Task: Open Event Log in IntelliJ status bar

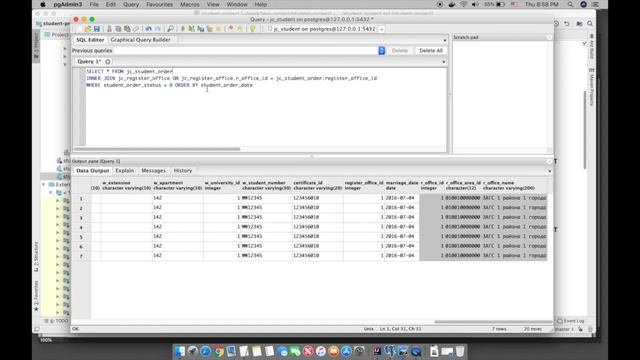Action: click(x=571, y=321)
